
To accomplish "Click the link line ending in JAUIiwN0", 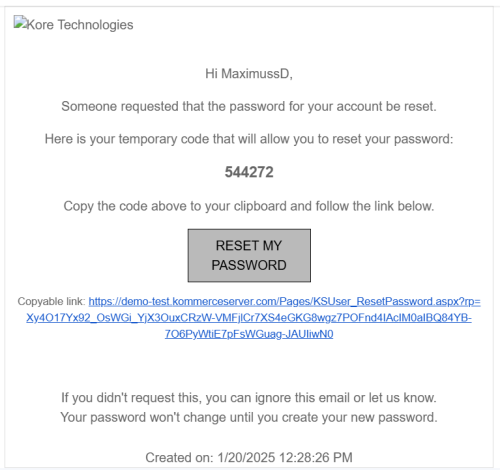I will coord(249,334).
